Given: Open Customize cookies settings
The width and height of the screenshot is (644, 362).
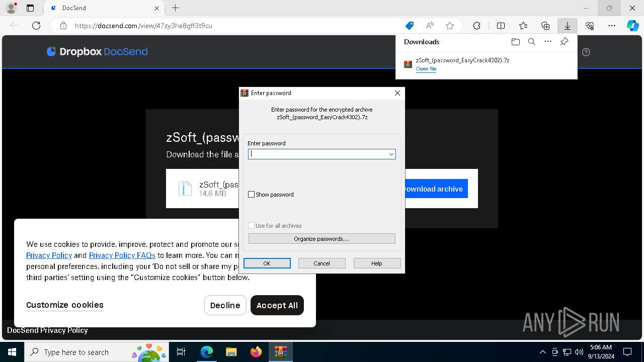Looking at the screenshot, I should tap(65, 305).
